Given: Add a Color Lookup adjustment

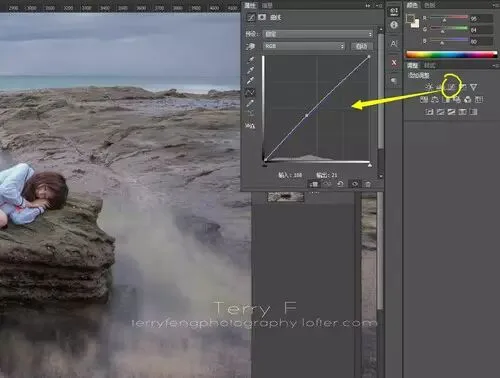Looking at the screenshot, I should point(479,99).
